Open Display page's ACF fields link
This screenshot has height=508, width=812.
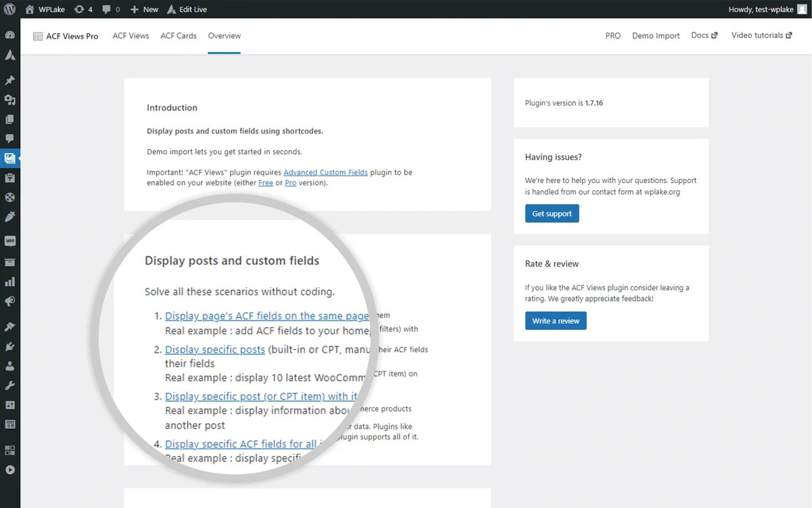coord(267,316)
